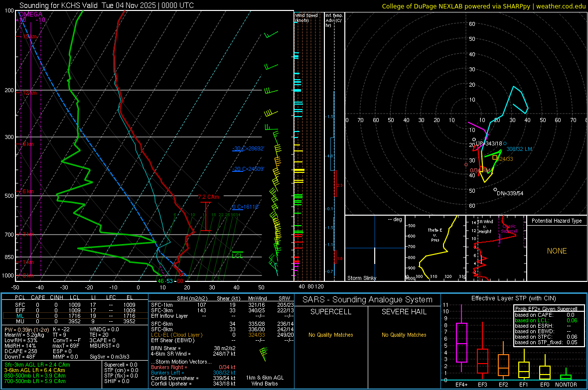Click the SHIP = 0.0 index

click(x=117, y=381)
